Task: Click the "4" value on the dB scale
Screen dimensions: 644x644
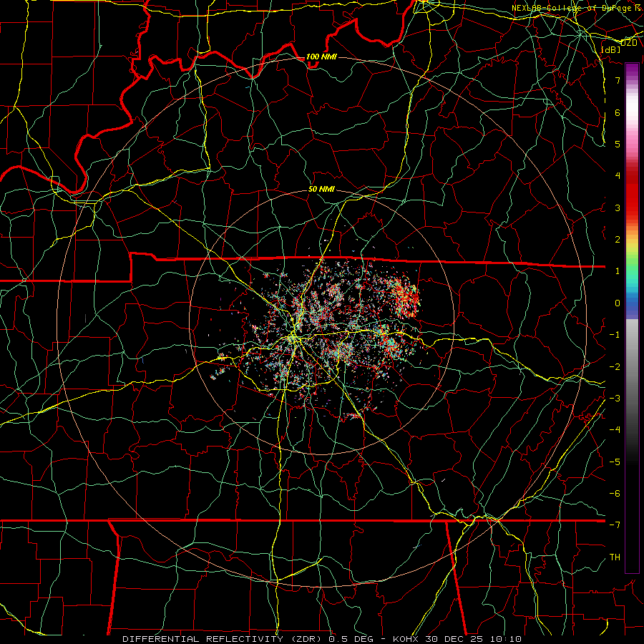Action: [618, 176]
